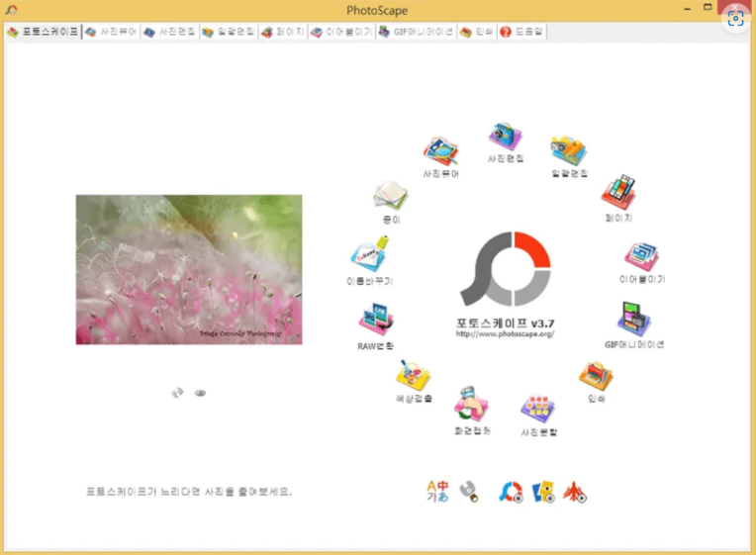This screenshot has height=555, width=756.
Task: Click the blue and yellow icon at bottom
Action: click(543, 492)
